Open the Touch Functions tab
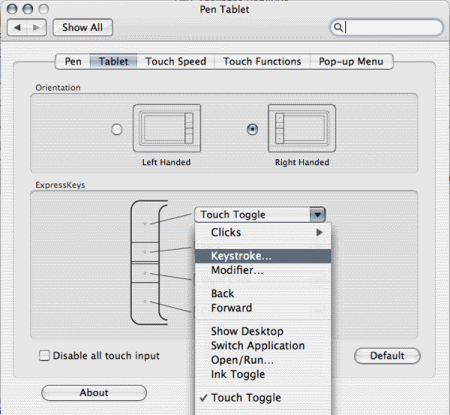This screenshot has height=415, width=450. 262,62
